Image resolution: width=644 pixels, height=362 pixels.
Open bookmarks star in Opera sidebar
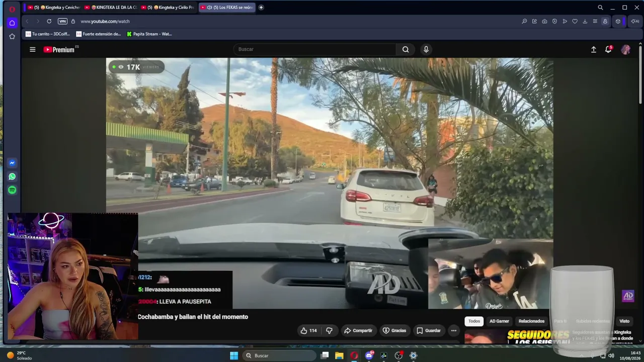point(12,36)
